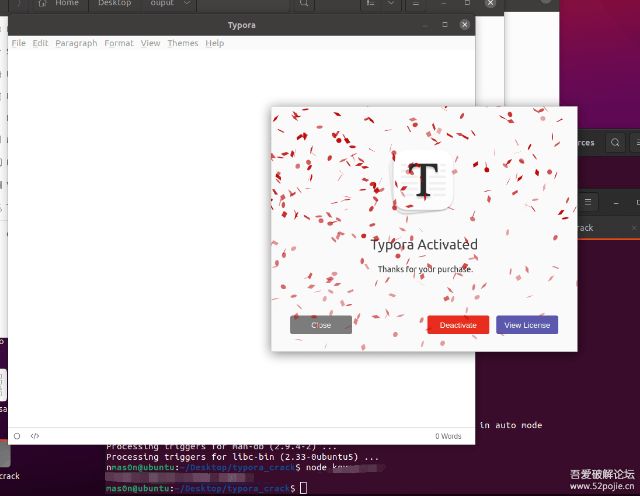This screenshot has height=496, width=640.
Task: Click the red Deactivate button
Action: tap(458, 325)
